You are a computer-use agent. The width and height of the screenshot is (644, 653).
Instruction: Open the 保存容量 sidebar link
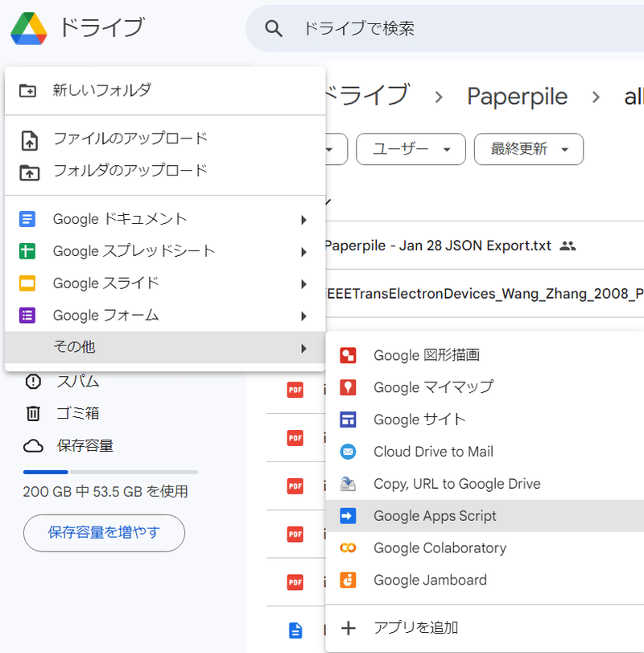pos(85,446)
